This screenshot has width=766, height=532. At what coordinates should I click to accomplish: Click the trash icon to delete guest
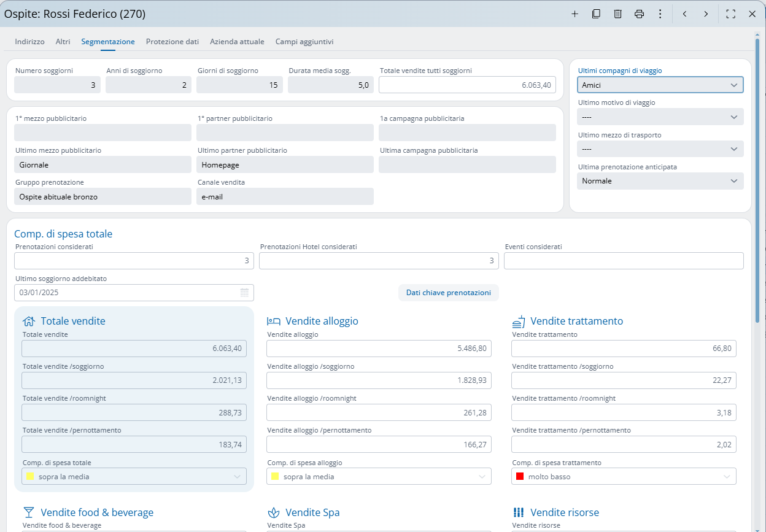click(618, 14)
